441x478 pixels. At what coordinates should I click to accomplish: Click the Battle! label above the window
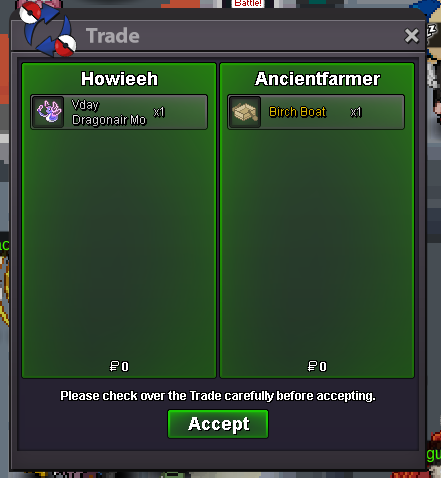pyautogui.click(x=248, y=4)
